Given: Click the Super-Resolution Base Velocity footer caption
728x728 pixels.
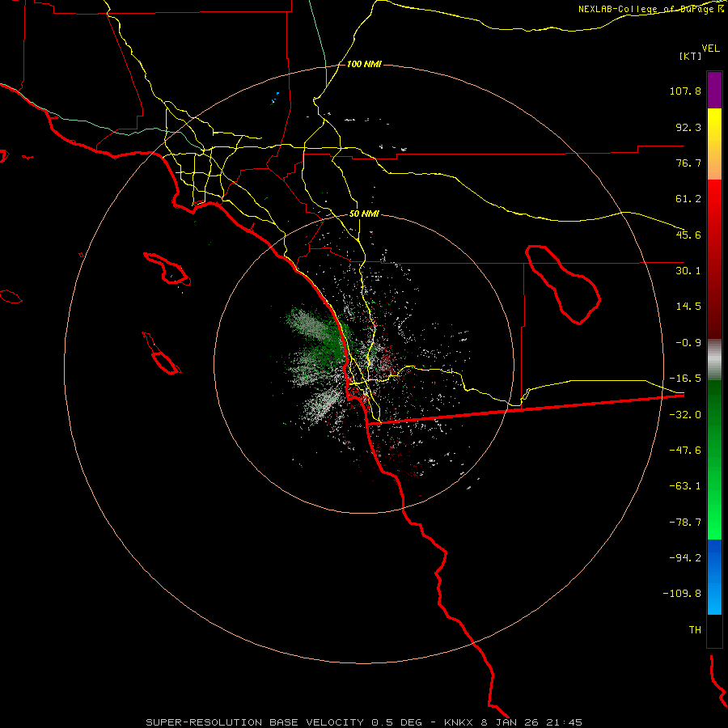Looking at the screenshot, I should point(363,722).
